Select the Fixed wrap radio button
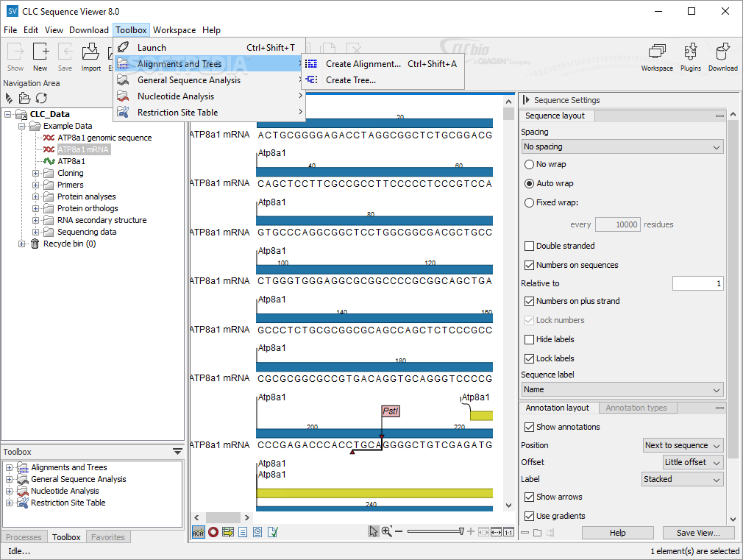This screenshot has width=743, height=560. 529,202
